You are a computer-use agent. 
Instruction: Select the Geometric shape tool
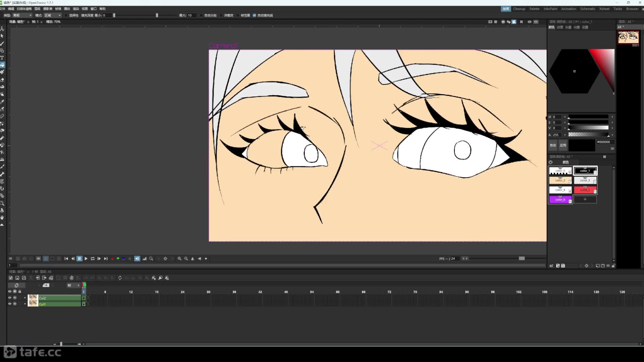click(x=2, y=51)
